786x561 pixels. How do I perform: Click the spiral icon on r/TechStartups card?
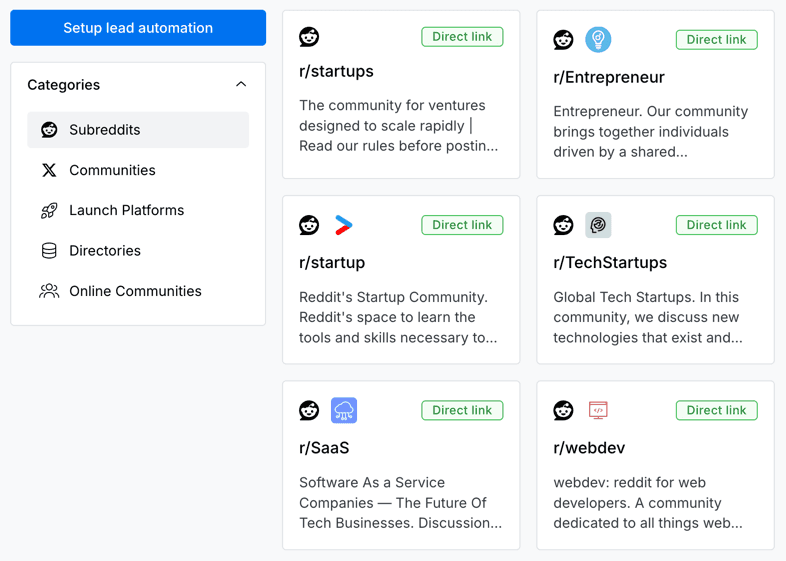point(598,225)
